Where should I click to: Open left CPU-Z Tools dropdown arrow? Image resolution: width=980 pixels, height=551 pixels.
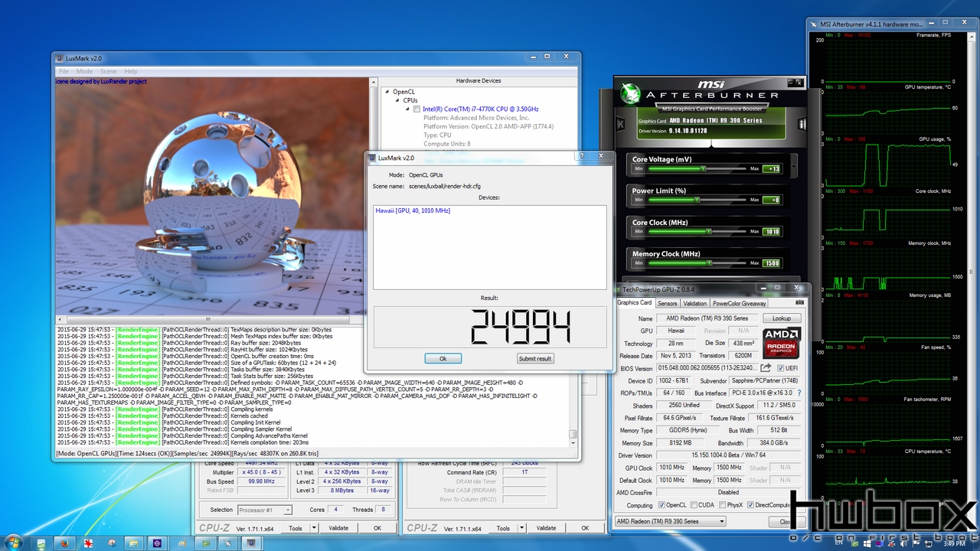coord(314,528)
